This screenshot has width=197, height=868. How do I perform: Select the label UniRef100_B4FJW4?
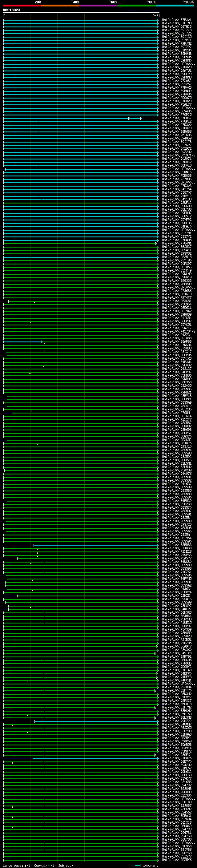point(176,362)
